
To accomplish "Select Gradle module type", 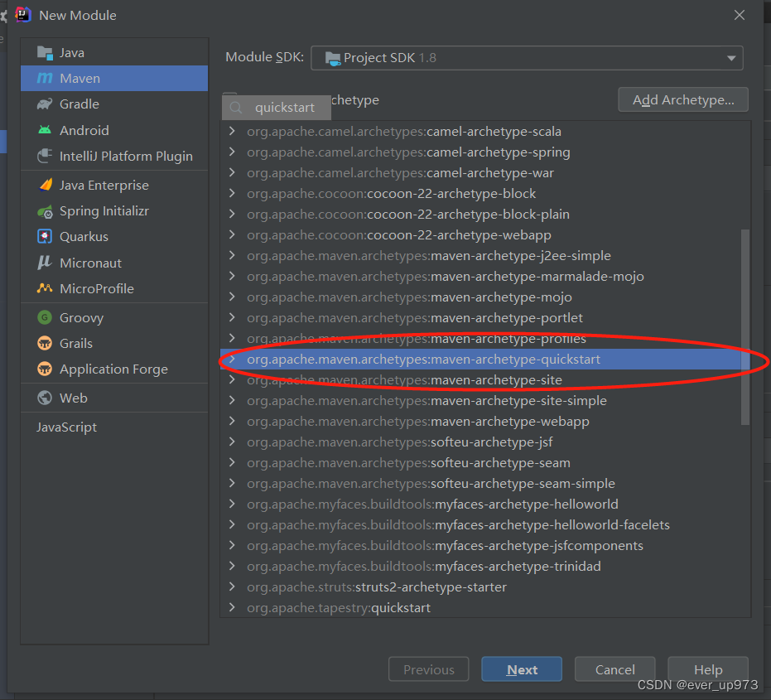I will click(x=114, y=104).
